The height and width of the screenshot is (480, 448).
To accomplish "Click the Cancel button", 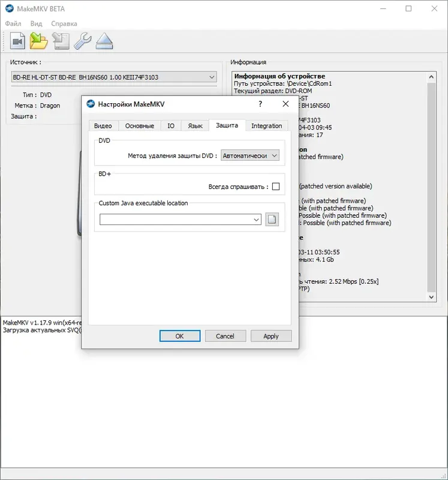I will [225, 336].
